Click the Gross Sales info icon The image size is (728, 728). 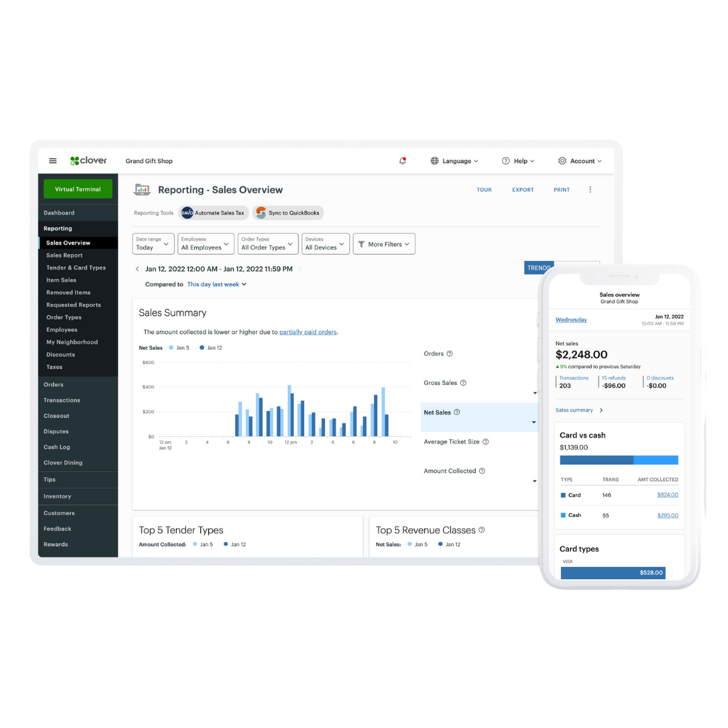tap(463, 383)
